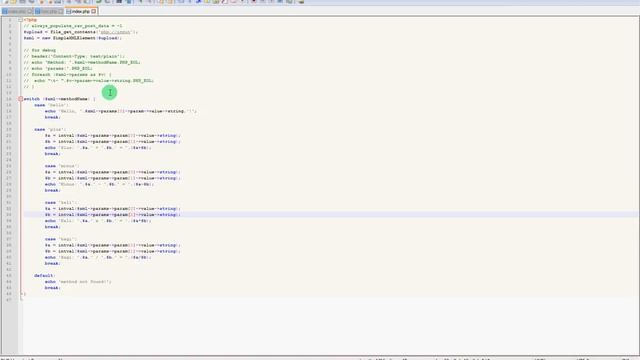Collapse the switch block fold marker
The image size is (640, 360).
(x=20, y=99)
